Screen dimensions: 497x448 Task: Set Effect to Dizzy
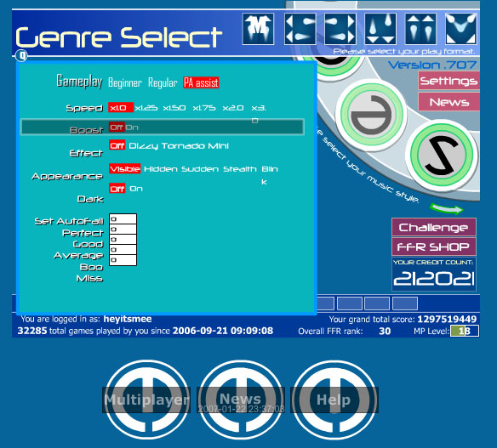pyautogui.click(x=143, y=146)
